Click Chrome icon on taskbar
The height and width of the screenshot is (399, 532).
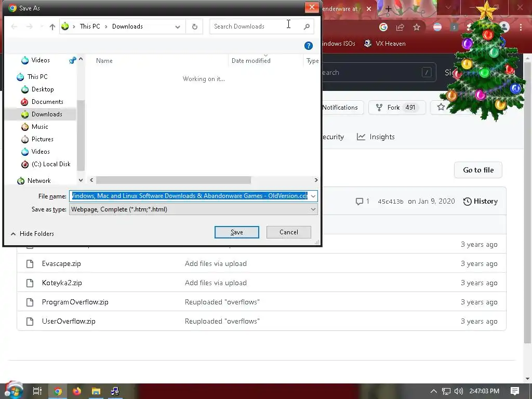(58, 392)
